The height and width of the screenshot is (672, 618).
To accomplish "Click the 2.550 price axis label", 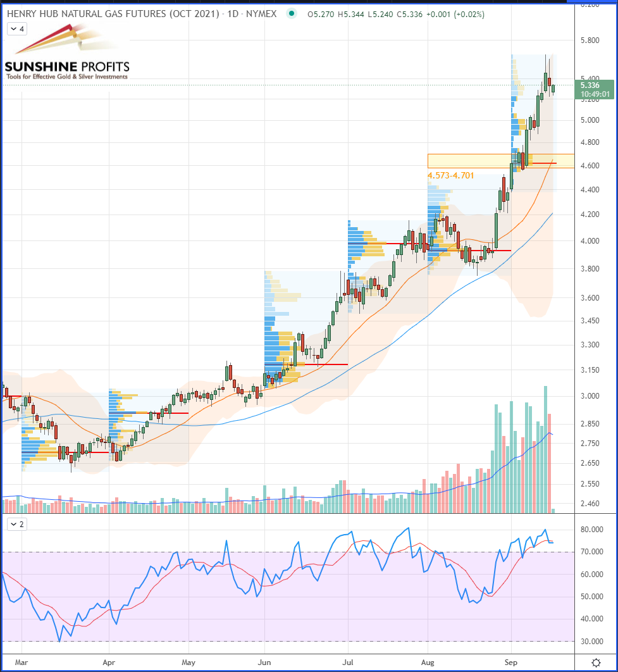I will 590,484.
